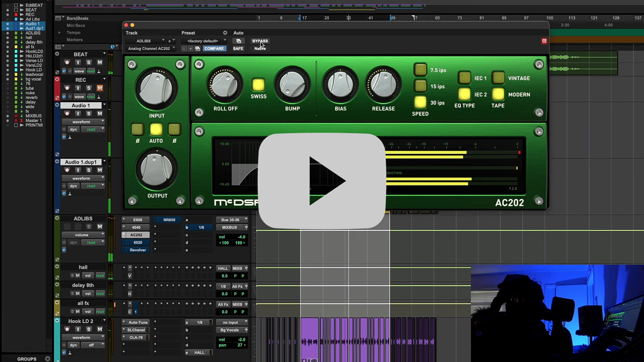Click the next preset plus button
644x362 pixels.
[191, 49]
